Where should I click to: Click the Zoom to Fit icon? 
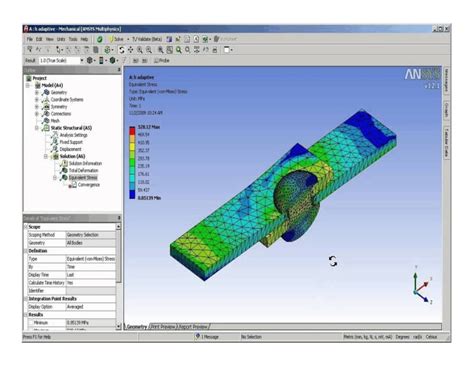(161, 50)
